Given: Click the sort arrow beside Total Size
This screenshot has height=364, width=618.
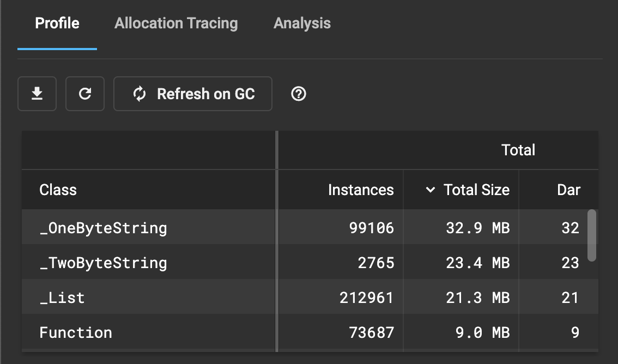Looking at the screenshot, I should coord(431,190).
